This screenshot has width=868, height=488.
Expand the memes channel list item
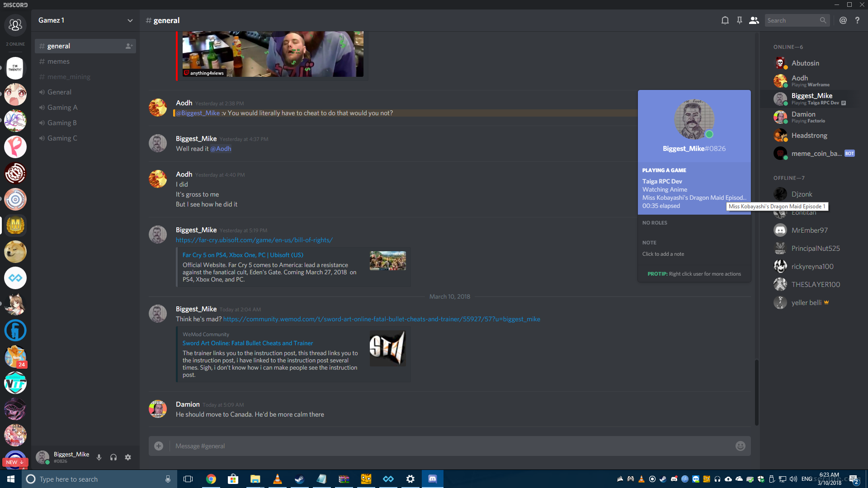58,61
